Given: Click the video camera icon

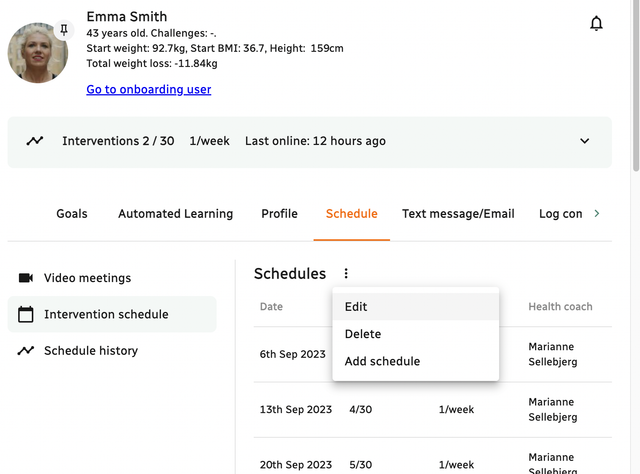Looking at the screenshot, I should 26,278.
